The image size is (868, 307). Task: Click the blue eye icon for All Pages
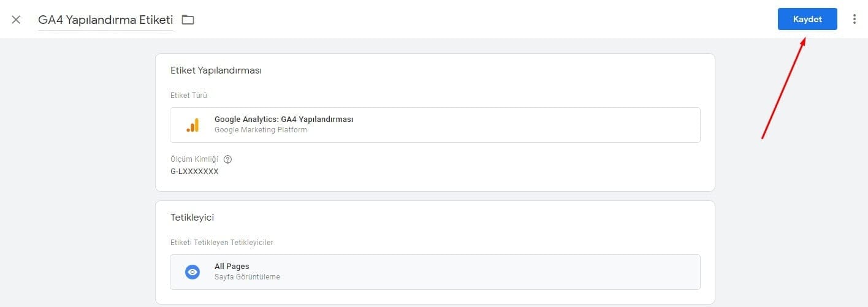click(192, 272)
